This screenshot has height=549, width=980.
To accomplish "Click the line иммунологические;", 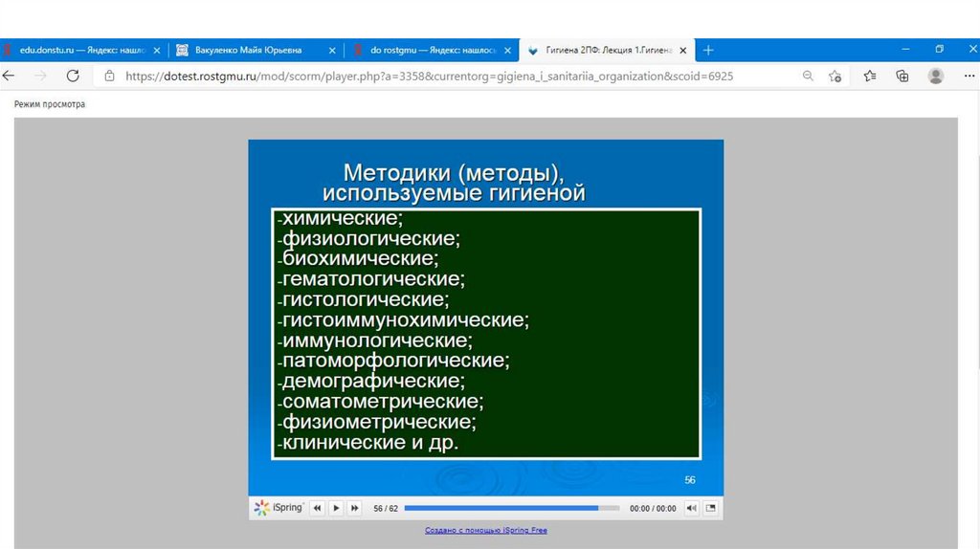I will point(375,340).
